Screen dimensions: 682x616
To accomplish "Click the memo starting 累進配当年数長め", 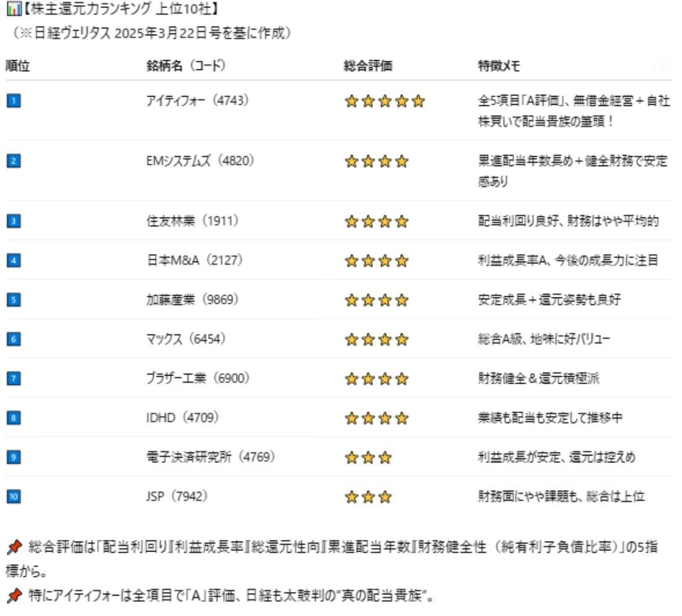I will 573,170.
